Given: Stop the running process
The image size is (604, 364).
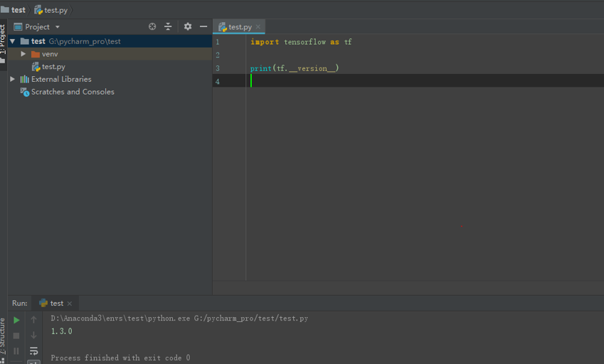Looking at the screenshot, I should pos(16,336).
